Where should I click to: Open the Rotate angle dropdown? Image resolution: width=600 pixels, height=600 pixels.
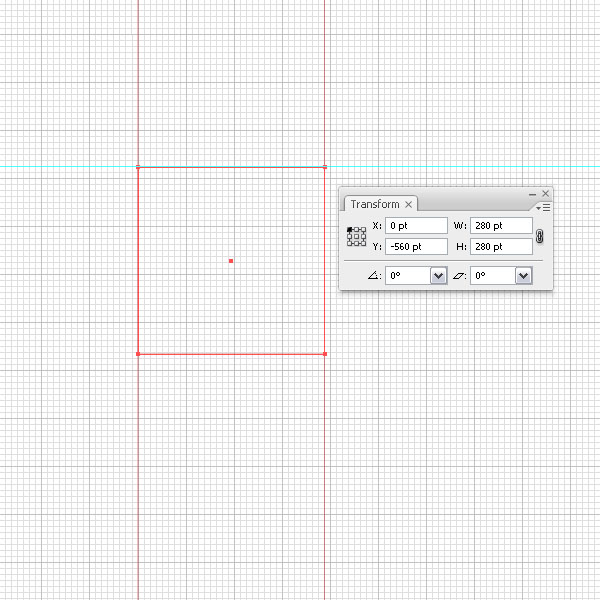(x=439, y=276)
